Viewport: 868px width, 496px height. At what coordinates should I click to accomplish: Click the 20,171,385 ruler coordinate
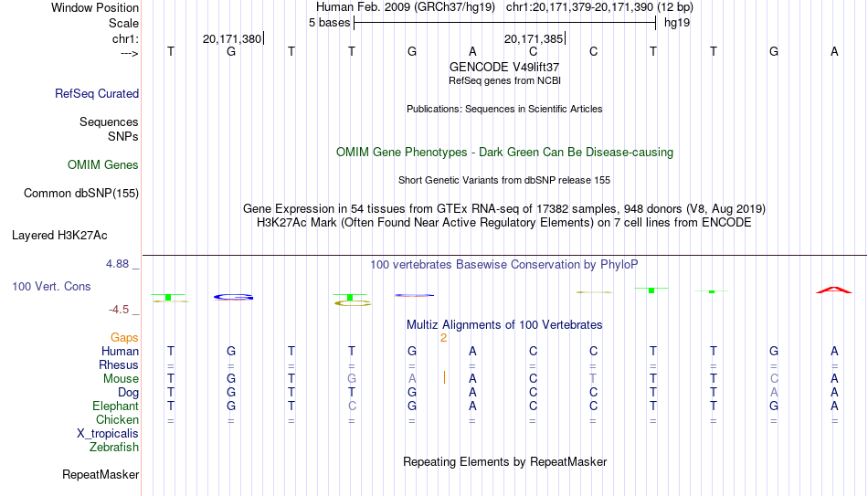(534, 38)
